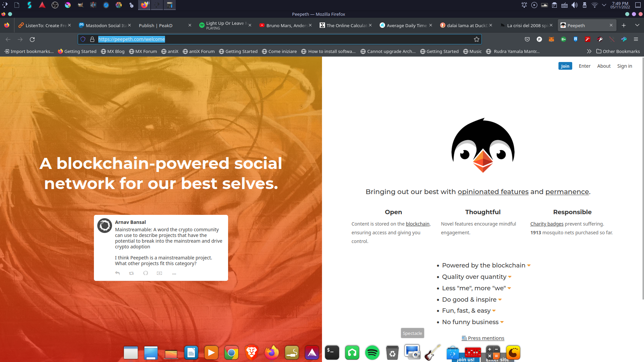Open the Press mentions link

(x=483, y=338)
